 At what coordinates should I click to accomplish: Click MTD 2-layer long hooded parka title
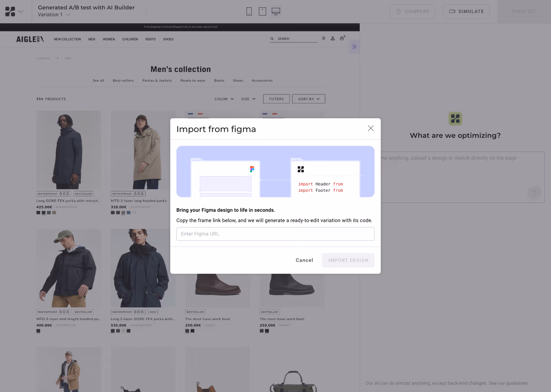coord(139,201)
